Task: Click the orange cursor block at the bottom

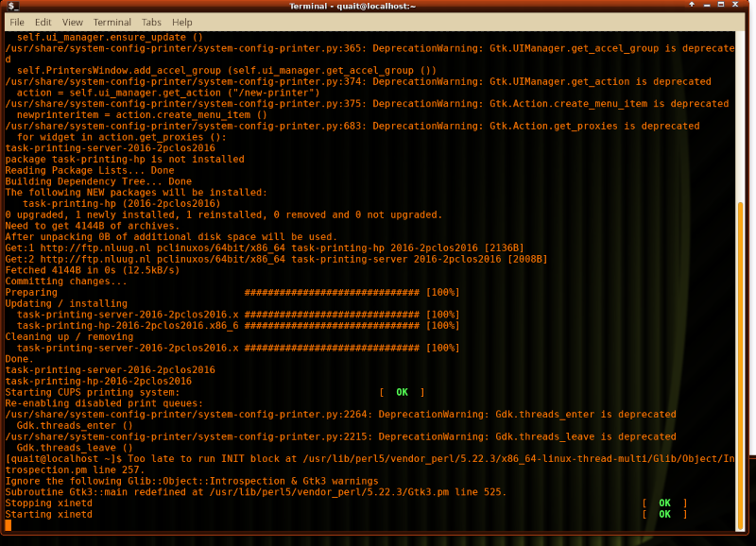Action: 9,526
